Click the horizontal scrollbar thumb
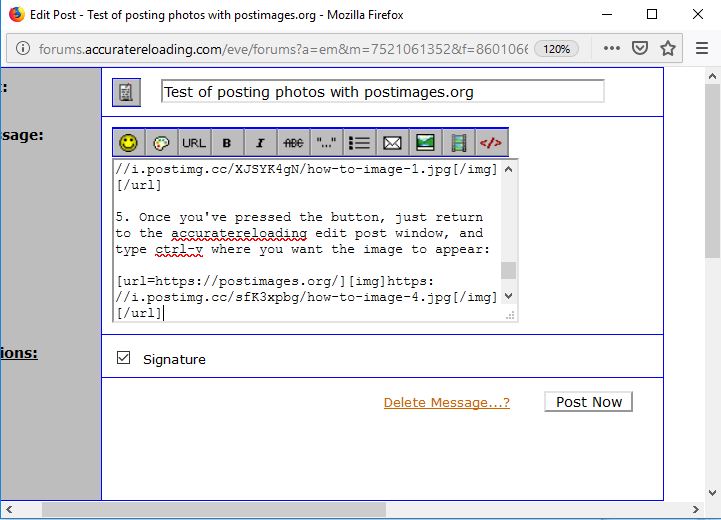721x520 pixels. (x=214, y=509)
